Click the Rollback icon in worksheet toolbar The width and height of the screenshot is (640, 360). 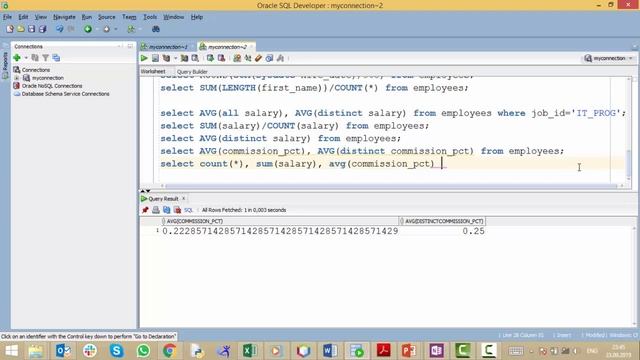coord(222,58)
